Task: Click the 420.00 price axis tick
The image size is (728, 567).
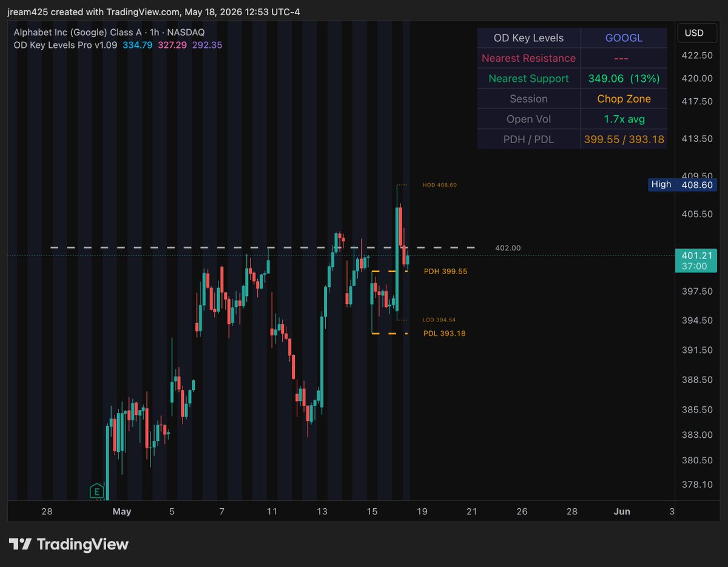Action: [x=698, y=78]
